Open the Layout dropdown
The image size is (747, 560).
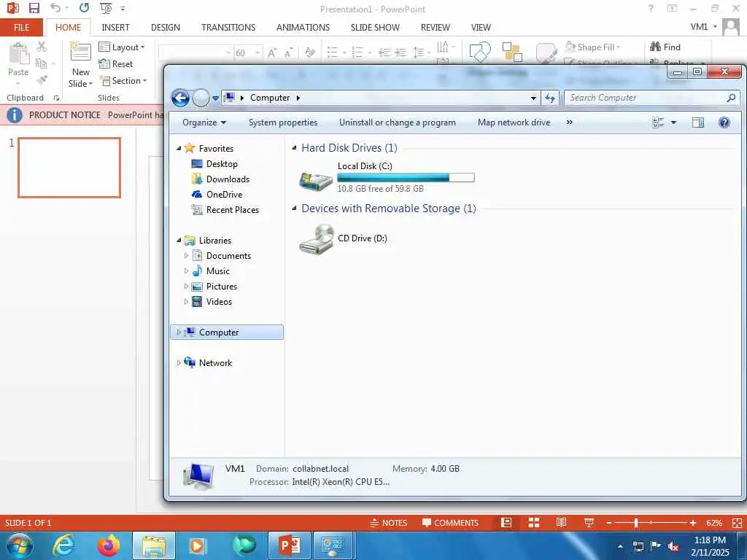coord(122,47)
